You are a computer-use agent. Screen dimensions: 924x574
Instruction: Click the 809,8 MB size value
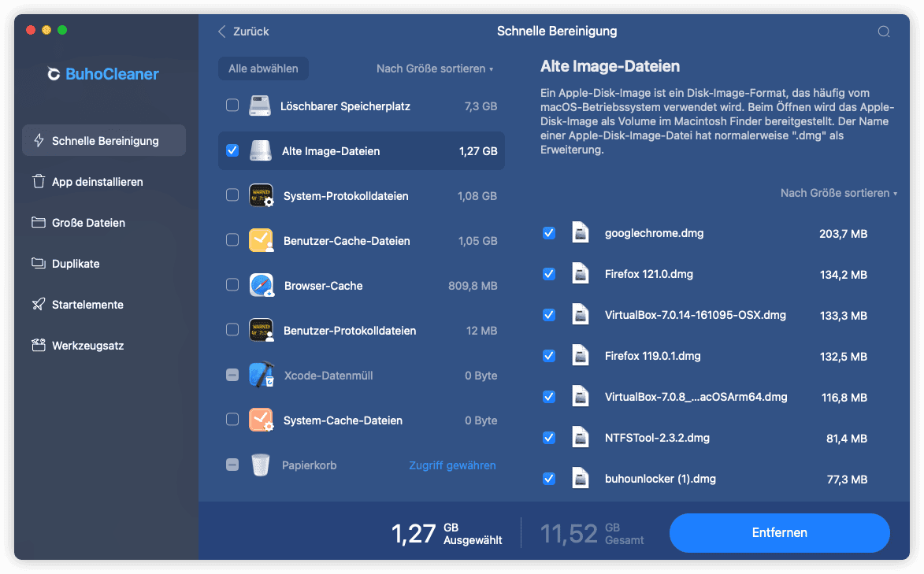click(x=473, y=286)
